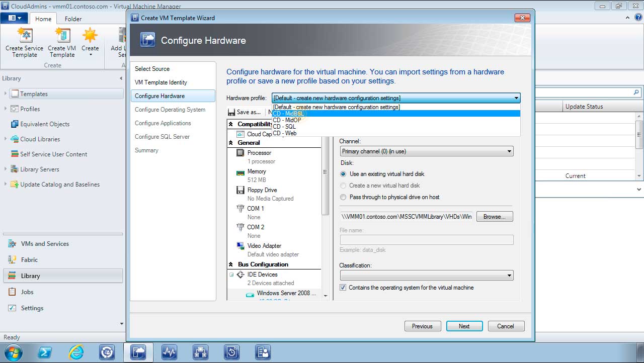Click the Save as disk icon
The width and height of the screenshot is (644, 363).
pos(231,112)
